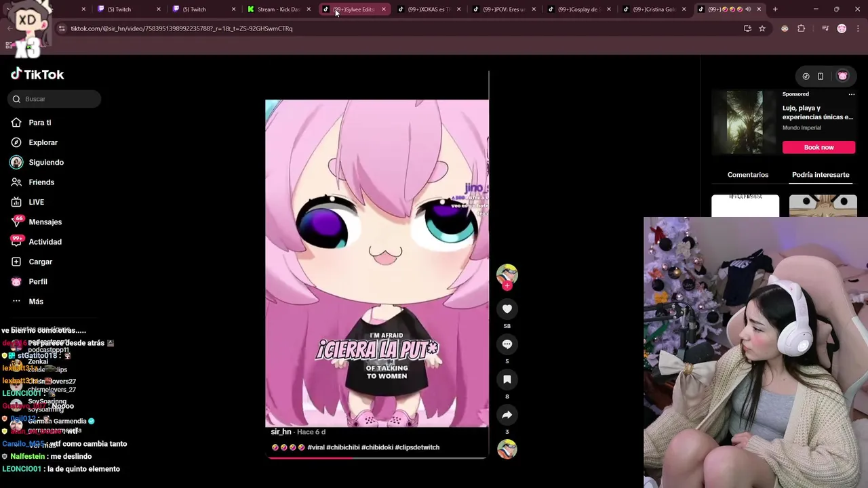Share video with the arrow icon

pyautogui.click(x=507, y=415)
